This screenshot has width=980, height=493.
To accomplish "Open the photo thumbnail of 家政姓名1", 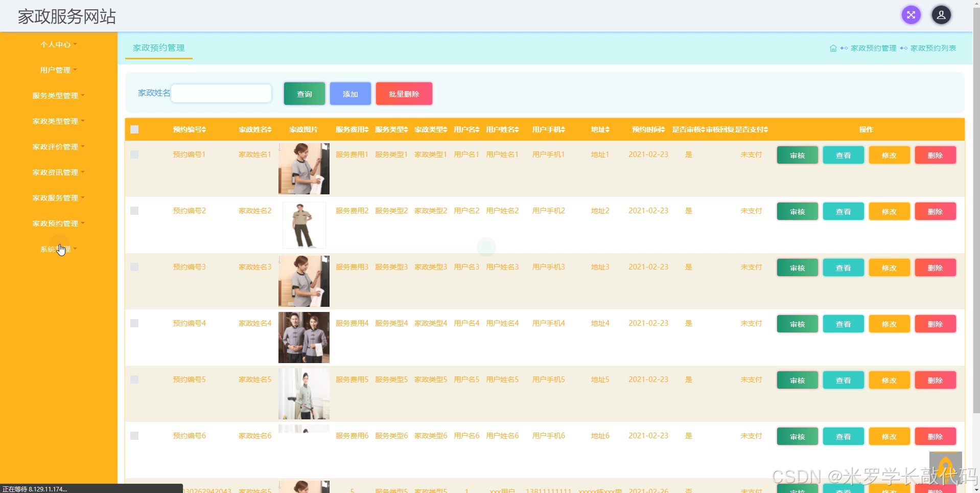I will [304, 169].
